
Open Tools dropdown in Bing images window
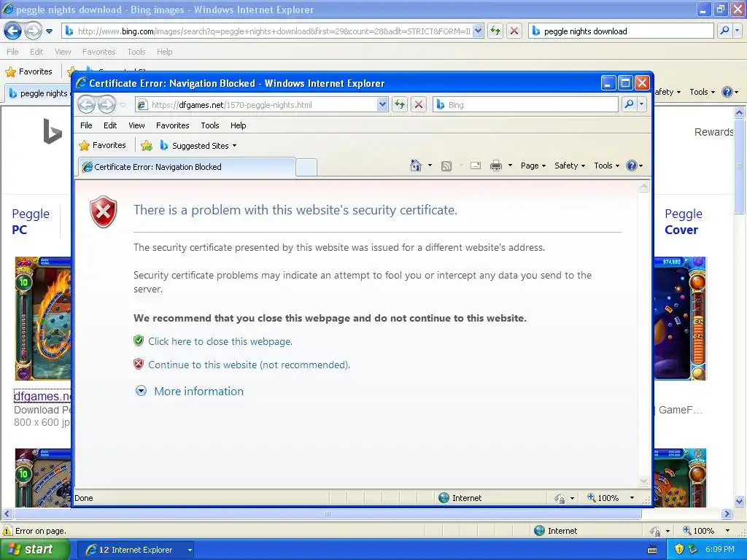point(702,92)
